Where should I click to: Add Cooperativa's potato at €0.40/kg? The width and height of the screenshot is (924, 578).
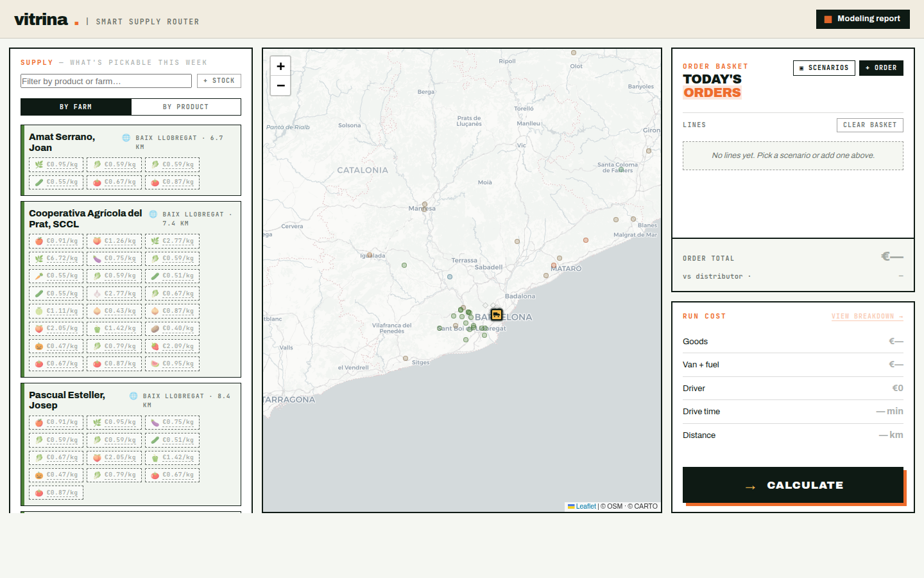(172, 329)
